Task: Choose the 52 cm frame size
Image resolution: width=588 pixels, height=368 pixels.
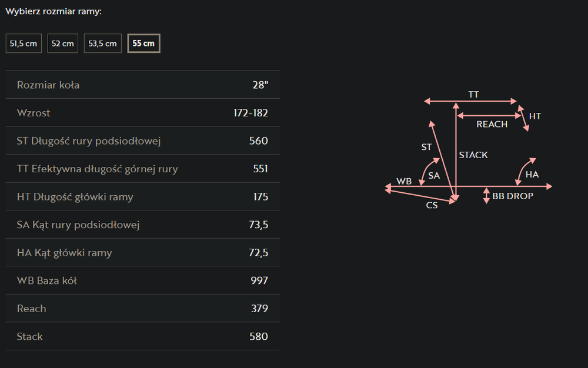Action: [62, 44]
